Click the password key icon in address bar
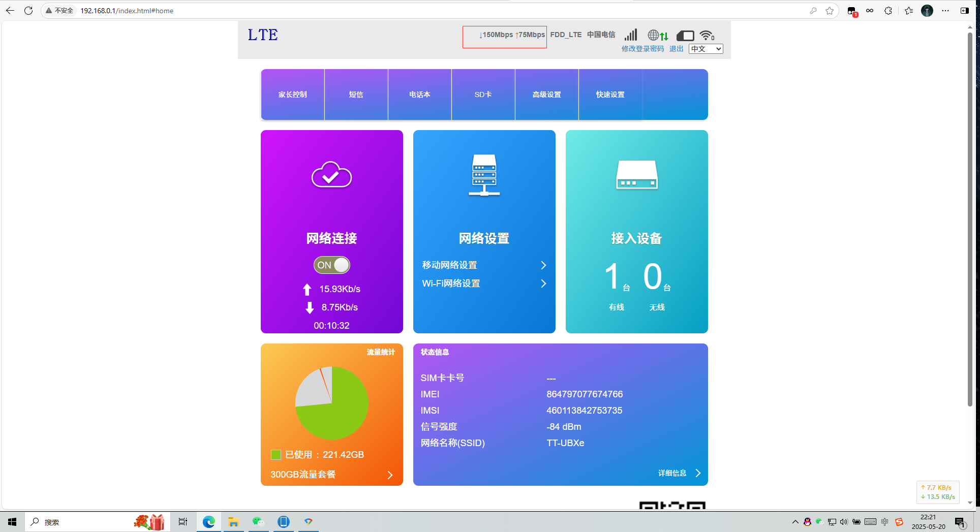The height and width of the screenshot is (532, 980). [x=813, y=11]
